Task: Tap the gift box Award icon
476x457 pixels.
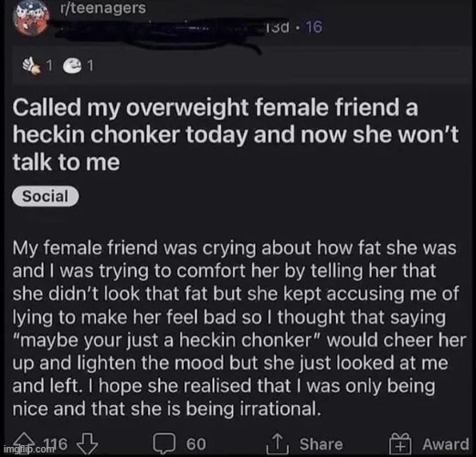Action: click(401, 444)
